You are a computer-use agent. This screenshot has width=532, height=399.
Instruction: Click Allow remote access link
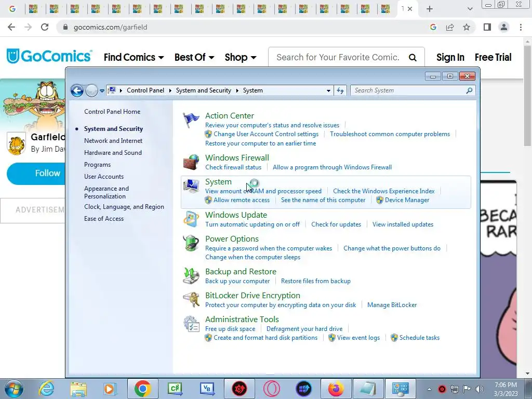tap(242, 200)
